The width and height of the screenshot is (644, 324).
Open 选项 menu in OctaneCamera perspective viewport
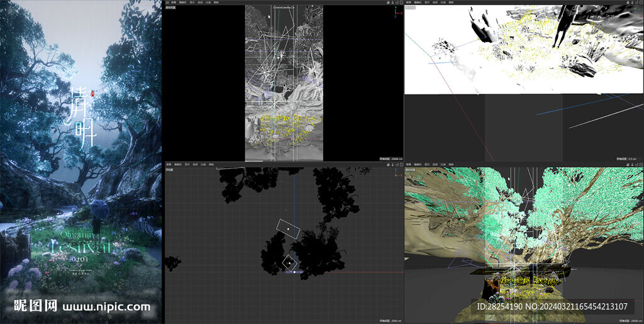200,3
